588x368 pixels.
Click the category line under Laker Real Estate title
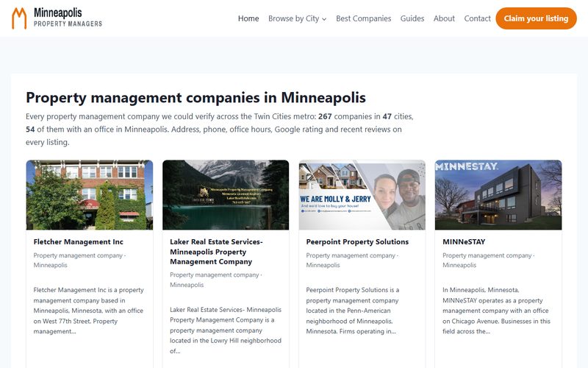point(216,280)
